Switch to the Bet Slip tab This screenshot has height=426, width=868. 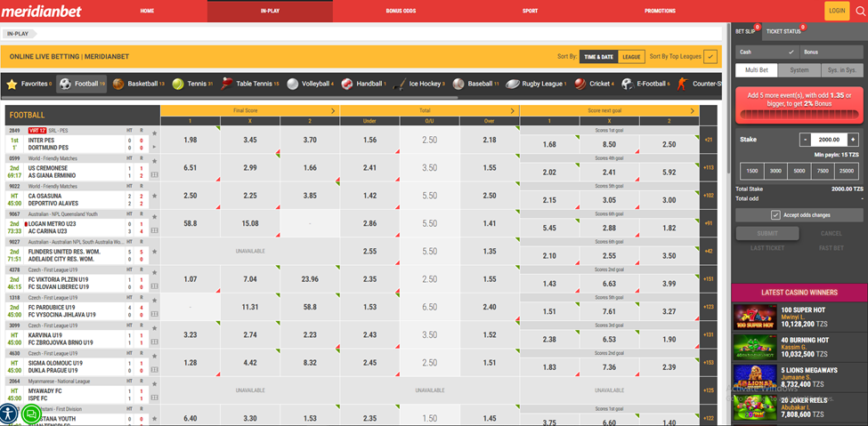pos(746,31)
